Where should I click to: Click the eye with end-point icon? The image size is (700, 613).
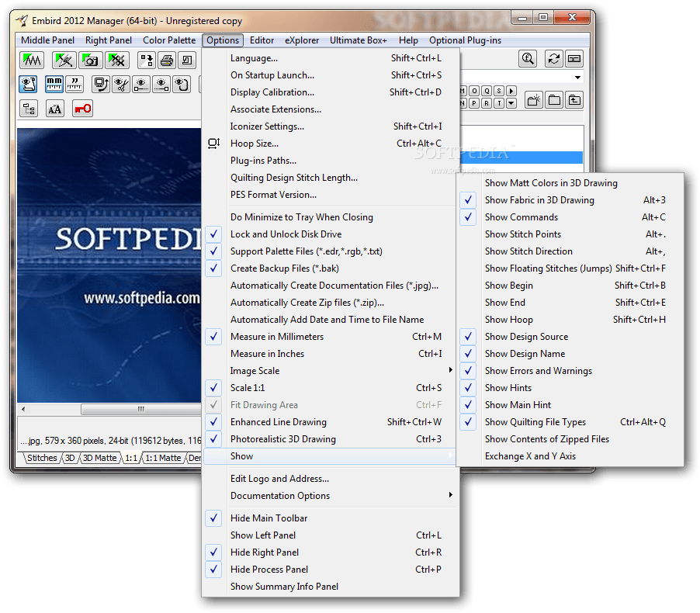pos(161,84)
